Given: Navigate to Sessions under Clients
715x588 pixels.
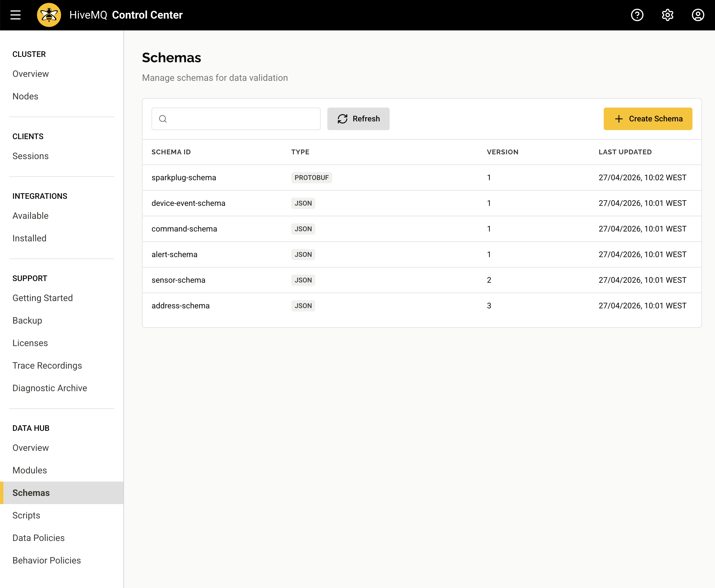Looking at the screenshot, I should (x=30, y=156).
